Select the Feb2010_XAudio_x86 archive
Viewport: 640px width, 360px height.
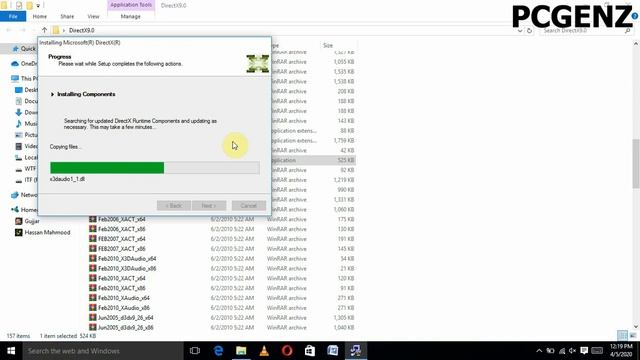point(124,308)
